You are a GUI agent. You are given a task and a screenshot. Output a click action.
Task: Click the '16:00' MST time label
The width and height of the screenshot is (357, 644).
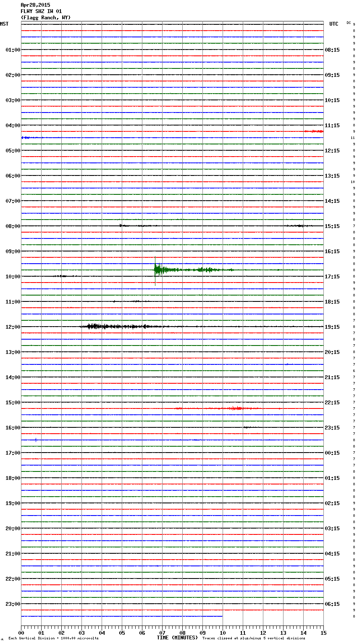13,428
